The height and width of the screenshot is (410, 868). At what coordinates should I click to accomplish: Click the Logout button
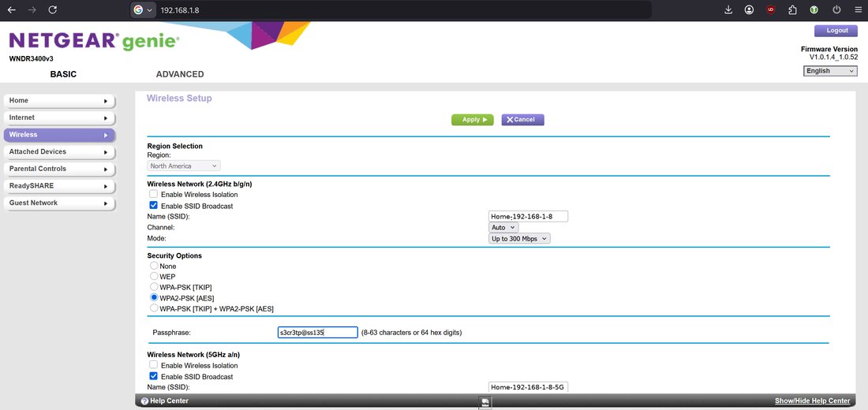(836, 31)
